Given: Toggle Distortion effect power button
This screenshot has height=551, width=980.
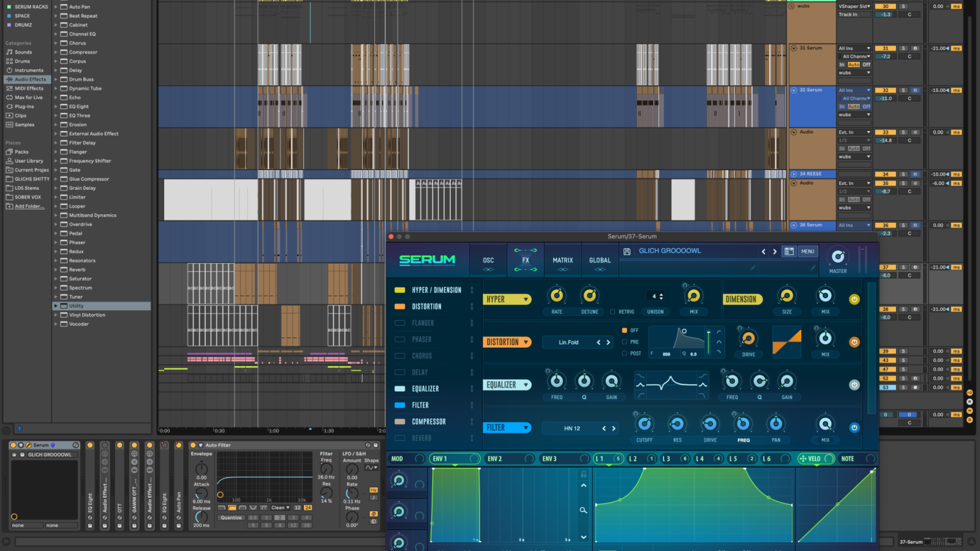Looking at the screenshot, I should click(854, 342).
